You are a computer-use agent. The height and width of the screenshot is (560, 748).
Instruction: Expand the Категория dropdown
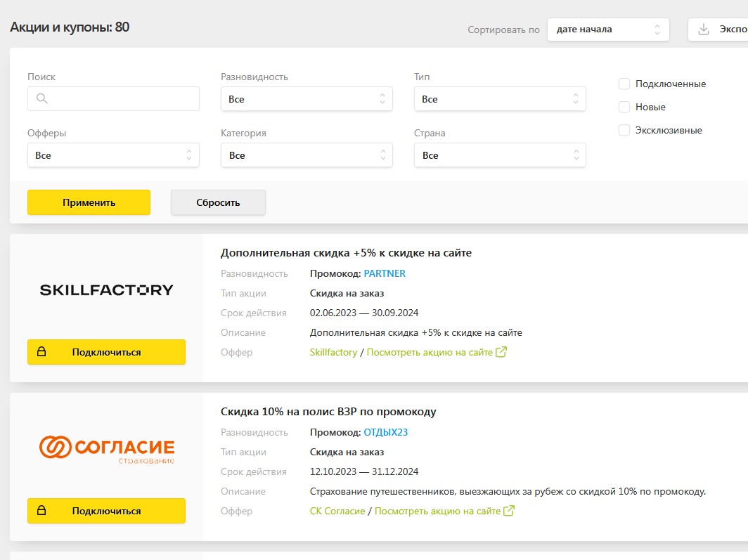pos(307,155)
